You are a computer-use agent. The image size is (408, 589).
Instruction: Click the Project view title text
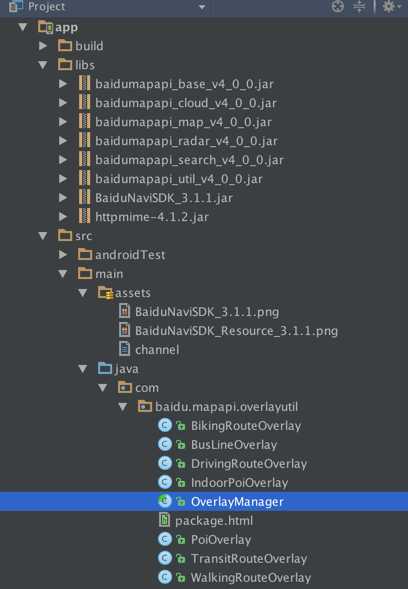(46, 7)
